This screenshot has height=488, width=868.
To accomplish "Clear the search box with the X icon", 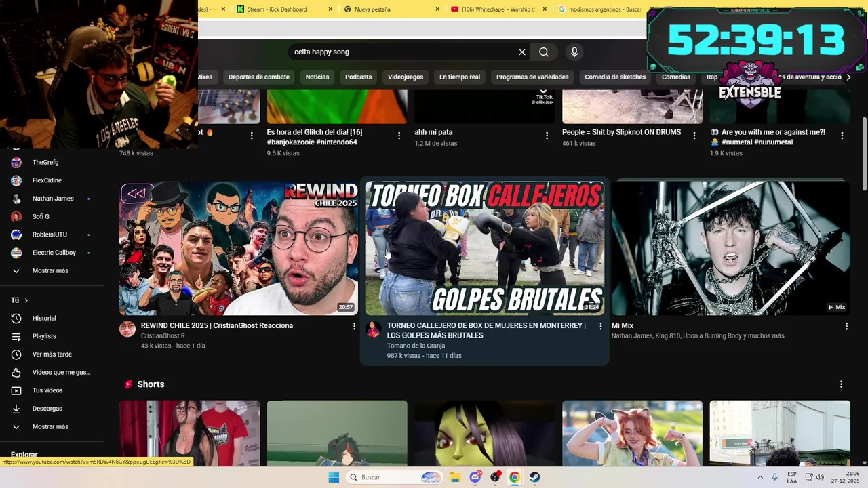I will (x=522, y=52).
